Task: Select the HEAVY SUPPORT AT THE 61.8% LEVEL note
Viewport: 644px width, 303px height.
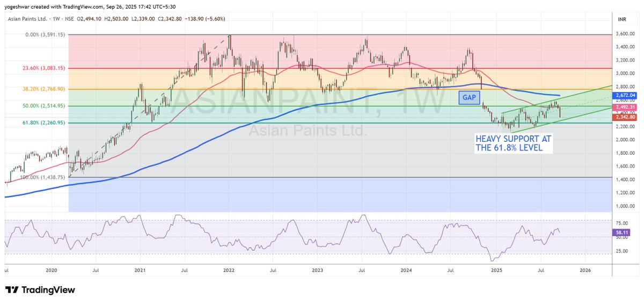Action: (514, 143)
